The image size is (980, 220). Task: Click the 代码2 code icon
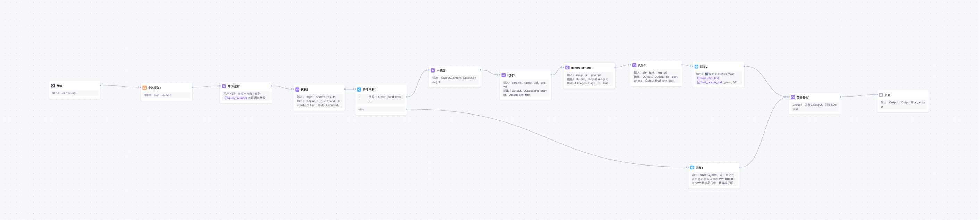tap(503, 75)
